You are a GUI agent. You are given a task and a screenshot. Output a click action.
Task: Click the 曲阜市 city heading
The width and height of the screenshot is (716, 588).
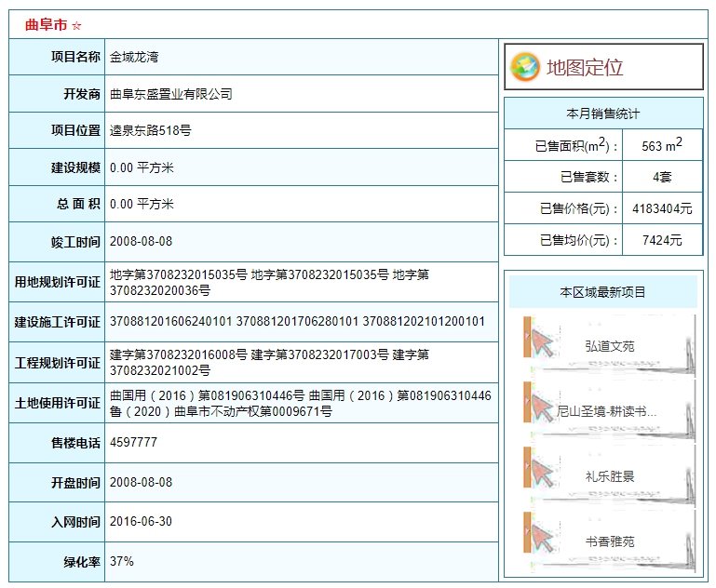pos(46,24)
